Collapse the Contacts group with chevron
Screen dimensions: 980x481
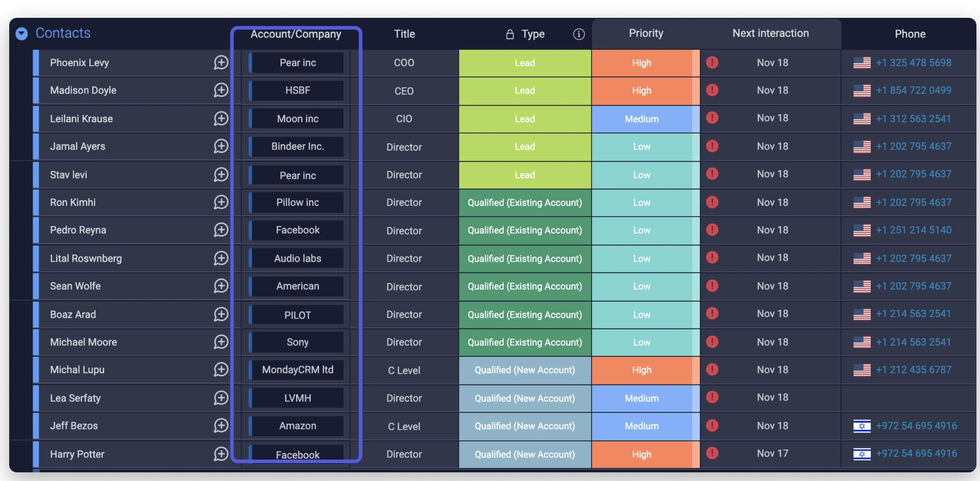(21, 34)
